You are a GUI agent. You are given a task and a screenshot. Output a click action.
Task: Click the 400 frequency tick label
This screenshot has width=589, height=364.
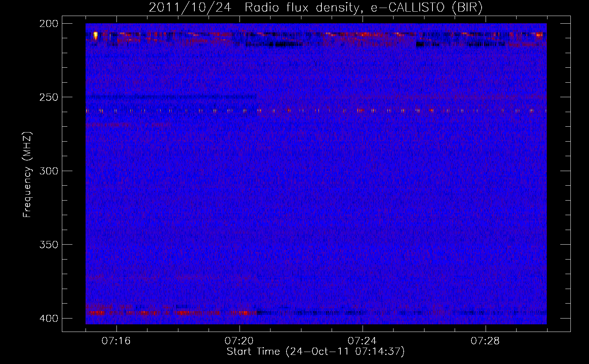[x=48, y=318]
